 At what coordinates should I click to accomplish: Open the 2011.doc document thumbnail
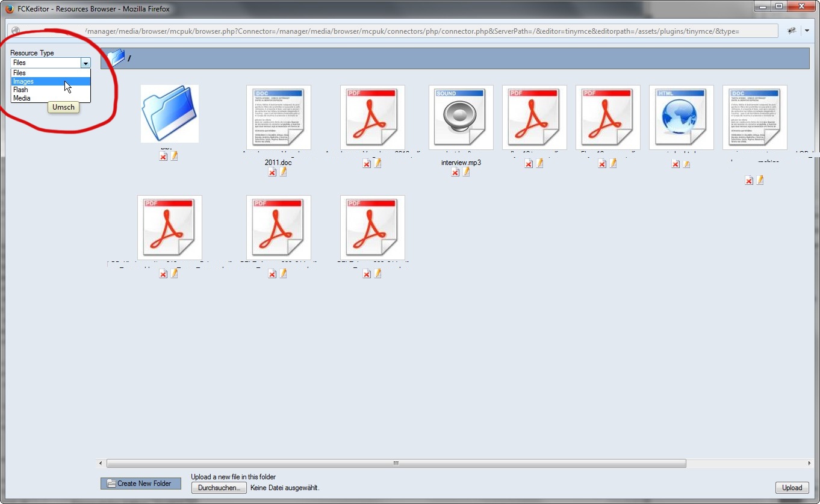click(x=278, y=117)
